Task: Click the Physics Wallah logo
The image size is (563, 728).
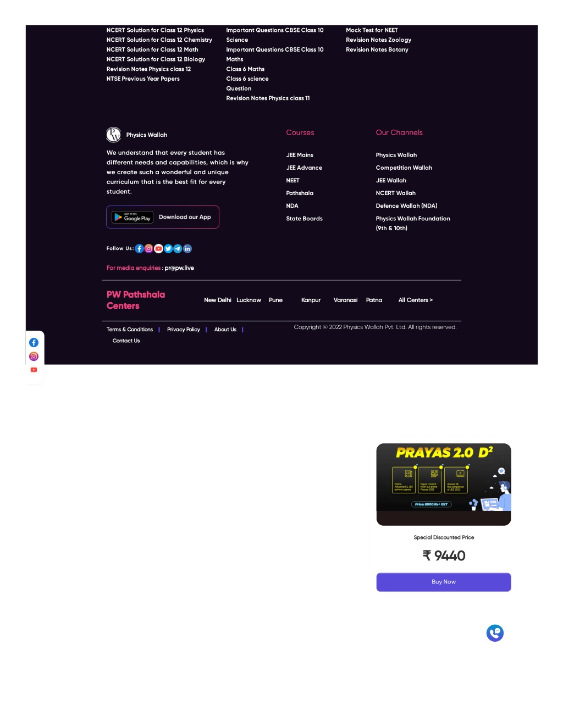Action: tap(113, 135)
